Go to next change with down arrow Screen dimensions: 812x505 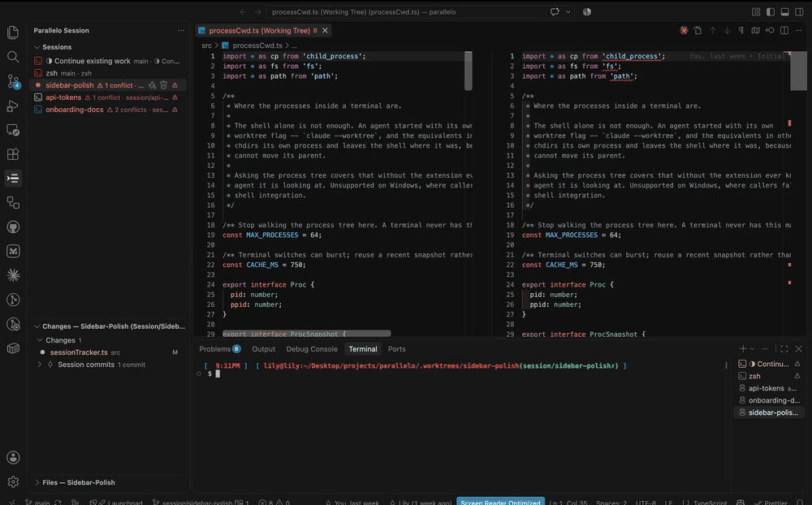pos(727,31)
